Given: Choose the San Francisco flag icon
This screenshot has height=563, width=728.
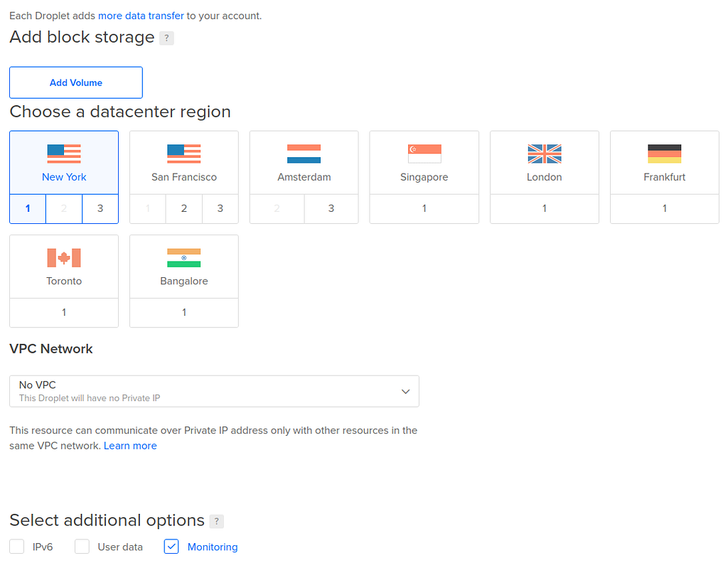Looking at the screenshot, I should click(x=184, y=154).
